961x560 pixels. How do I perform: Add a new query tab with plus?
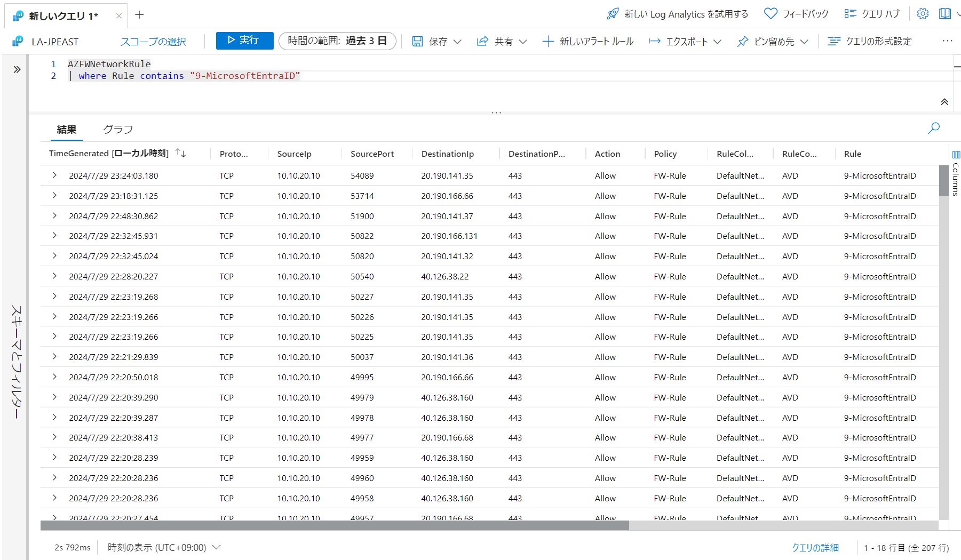(x=140, y=15)
